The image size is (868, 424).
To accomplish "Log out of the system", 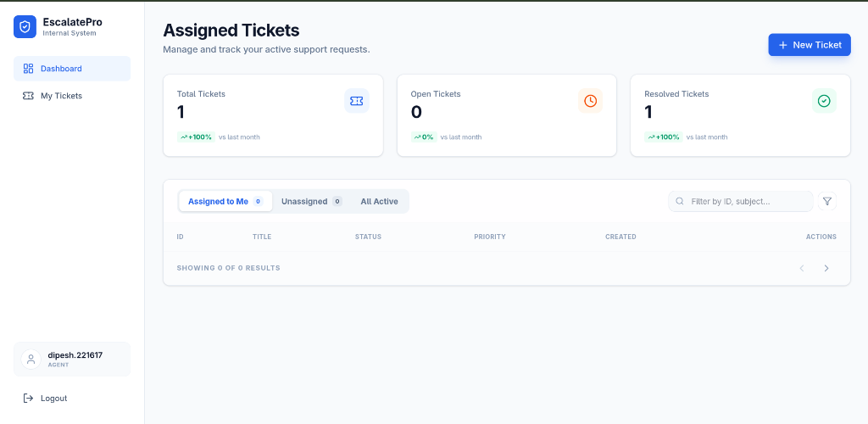I will click(53, 399).
